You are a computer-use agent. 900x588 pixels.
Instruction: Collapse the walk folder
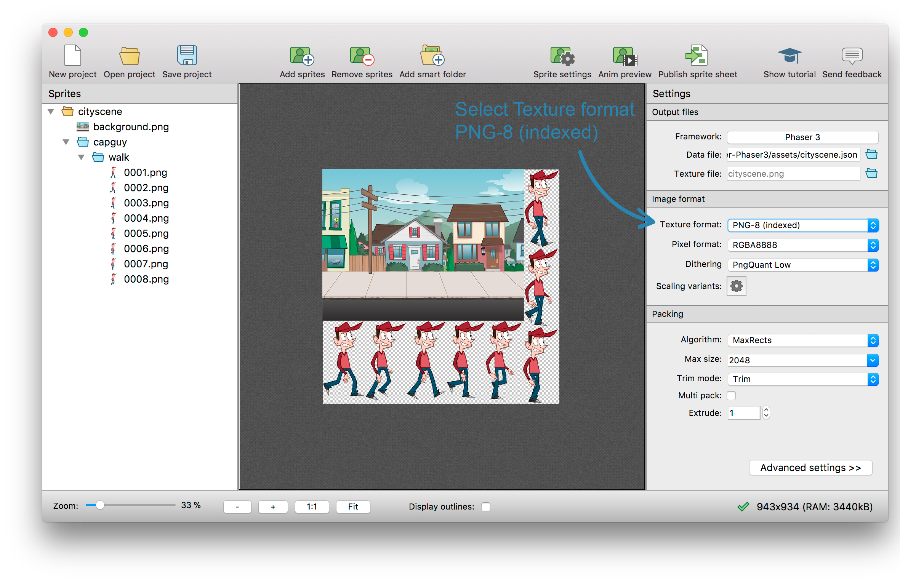(x=81, y=157)
